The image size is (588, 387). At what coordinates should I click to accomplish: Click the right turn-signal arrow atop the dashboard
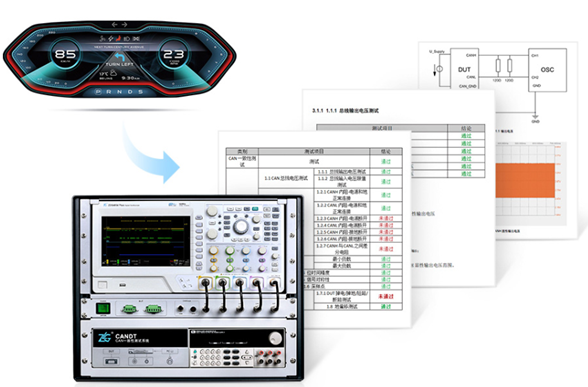[124, 25]
